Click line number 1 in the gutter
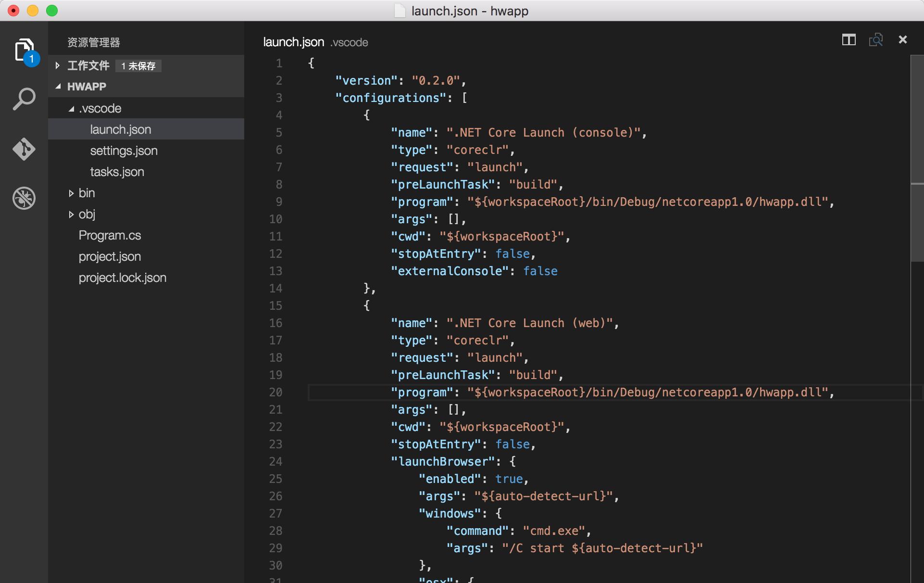924x583 pixels. point(279,63)
